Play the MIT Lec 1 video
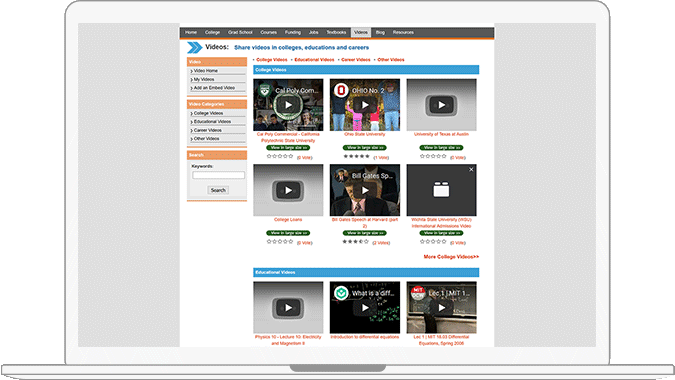Screen dimensions: 675x380 pyautogui.click(x=441, y=308)
